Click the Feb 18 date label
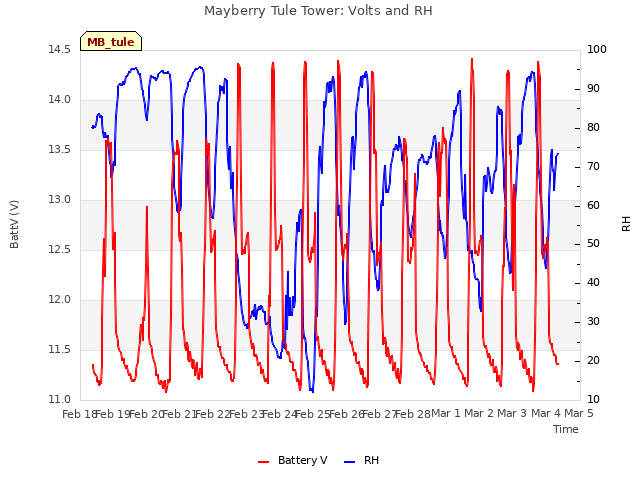640x480 pixels. [79, 414]
